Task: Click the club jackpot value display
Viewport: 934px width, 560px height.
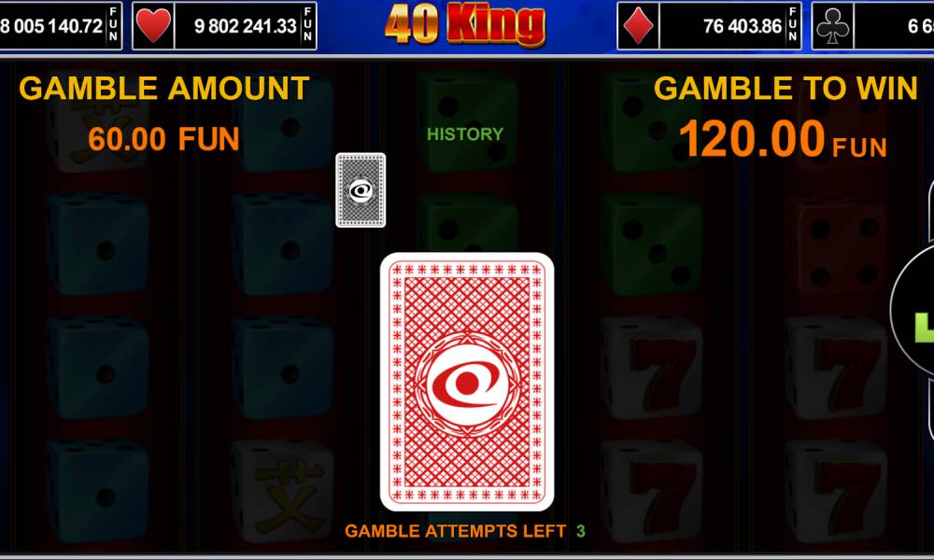Action: tap(894, 26)
